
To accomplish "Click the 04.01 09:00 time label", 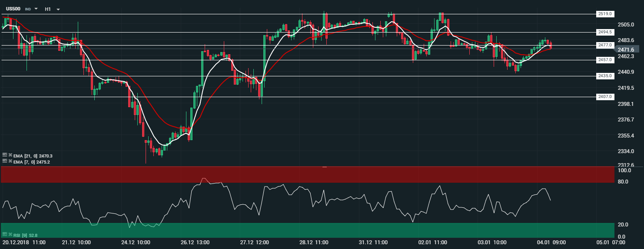I will pos(552,242).
